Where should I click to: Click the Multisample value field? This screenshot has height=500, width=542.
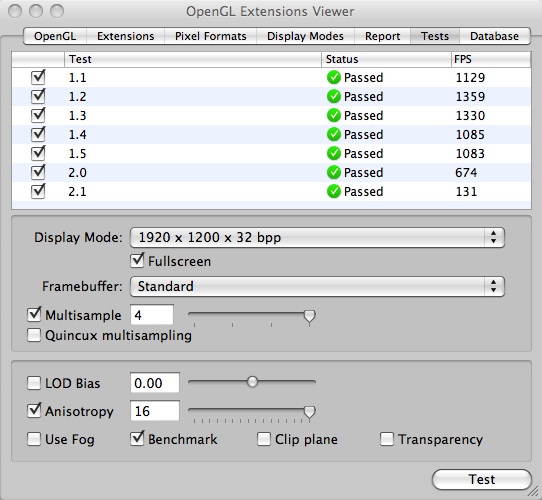pyautogui.click(x=152, y=315)
